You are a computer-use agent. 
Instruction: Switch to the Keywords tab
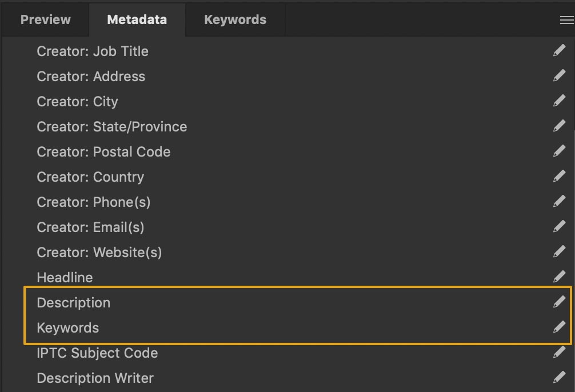tap(235, 20)
